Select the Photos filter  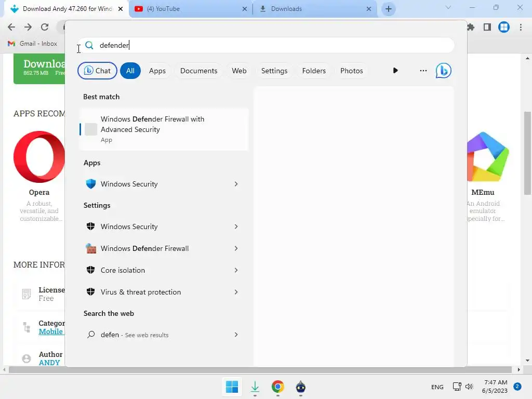352,71
